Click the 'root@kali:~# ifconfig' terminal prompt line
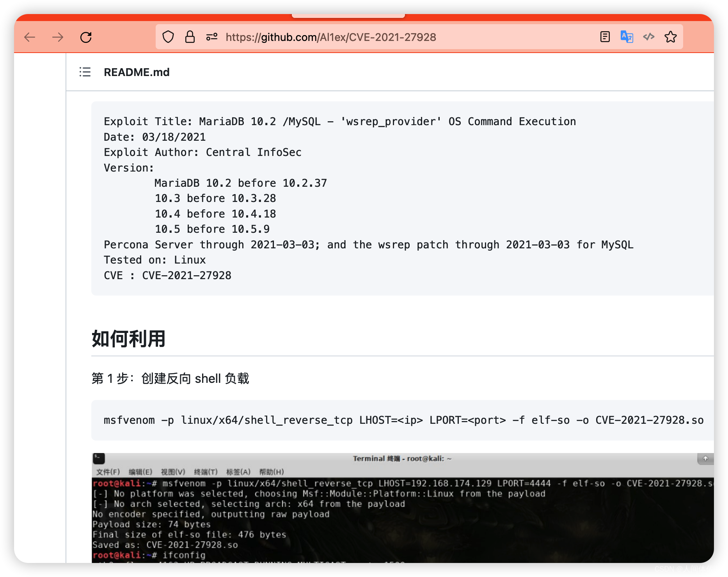 pyautogui.click(x=149, y=555)
